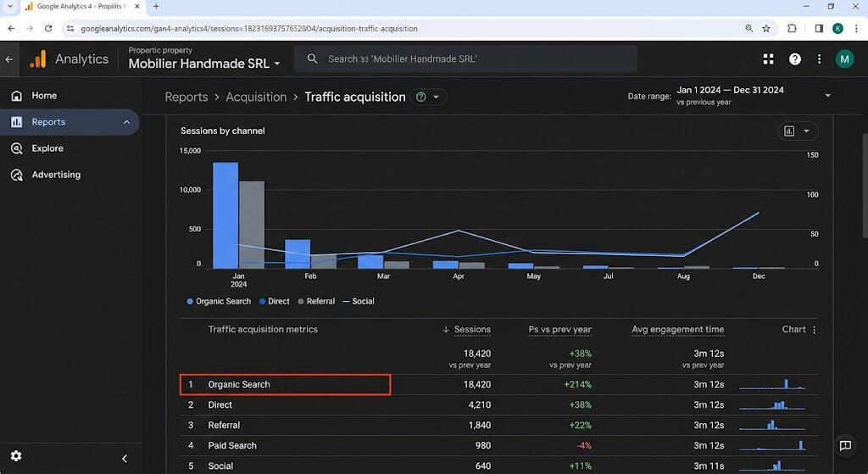Click the back arrow beside Analytics logo
The height and width of the screenshot is (474, 868).
(8, 59)
